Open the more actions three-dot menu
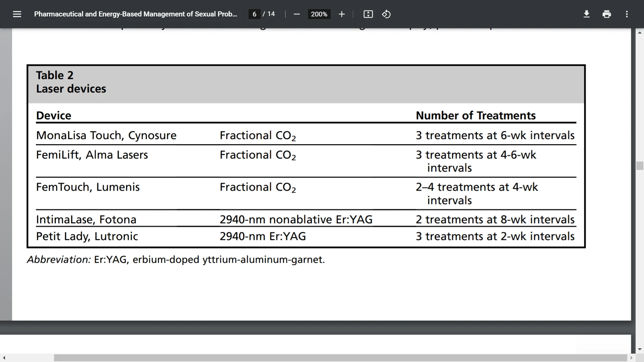The width and height of the screenshot is (644, 362). [x=627, y=14]
